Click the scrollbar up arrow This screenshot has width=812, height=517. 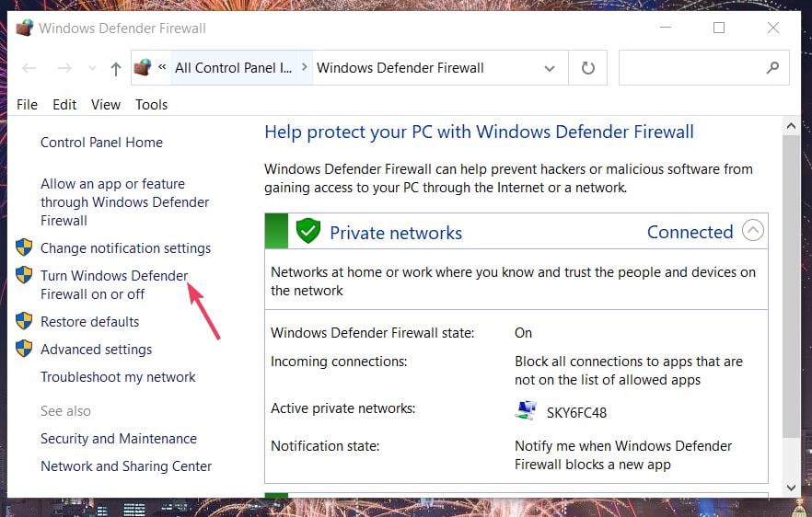pyautogui.click(x=791, y=126)
